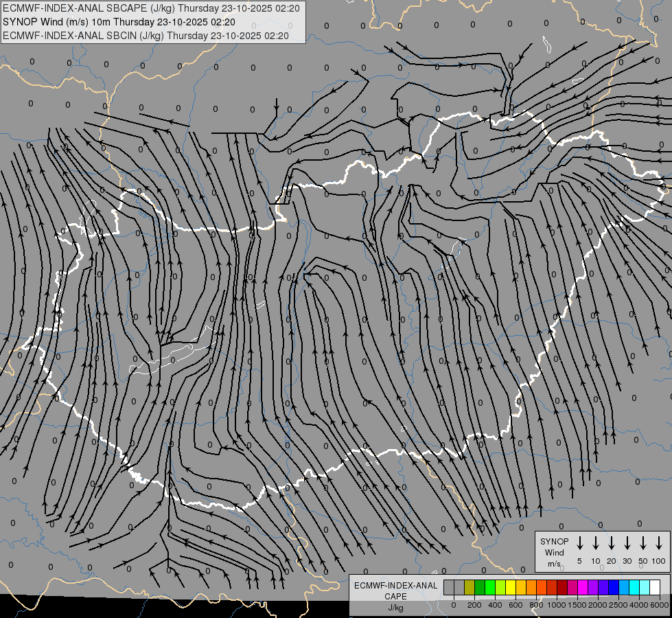Click the '1500' tick label on CAPE scale
The width and height of the screenshot is (672, 618).
click(x=577, y=605)
